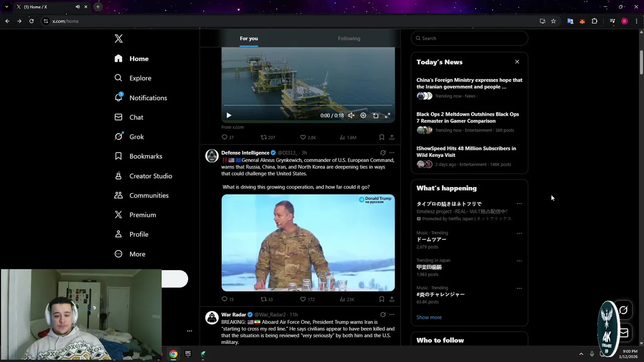
Task: Open video settings gear
Action: click(x=363, y=116)
